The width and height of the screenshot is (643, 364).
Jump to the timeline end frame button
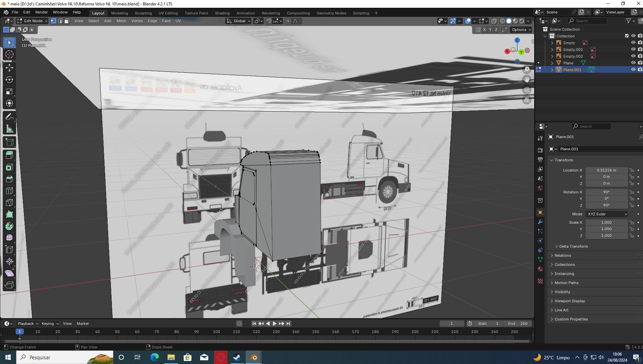pyautogui.click(x=288, y=324)
